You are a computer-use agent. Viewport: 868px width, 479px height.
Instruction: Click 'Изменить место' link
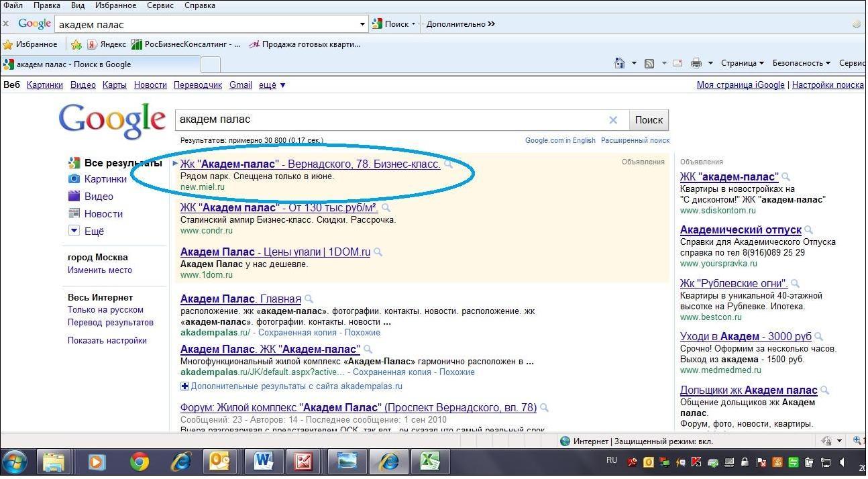100,270
